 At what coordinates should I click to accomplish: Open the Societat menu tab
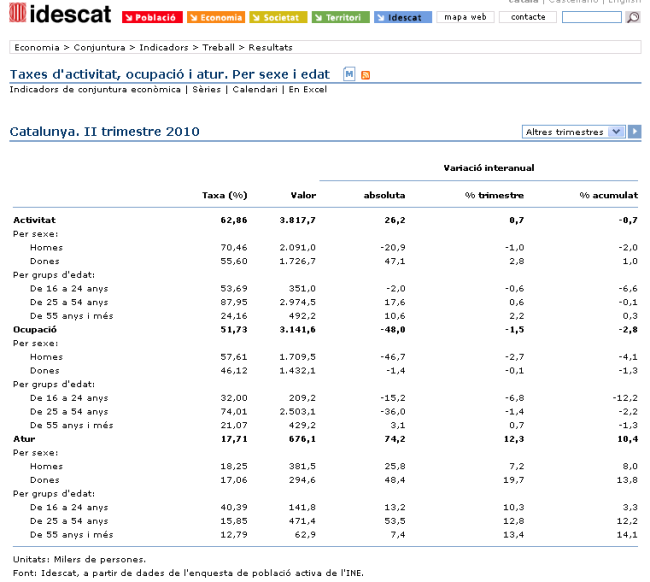point(278,17)
